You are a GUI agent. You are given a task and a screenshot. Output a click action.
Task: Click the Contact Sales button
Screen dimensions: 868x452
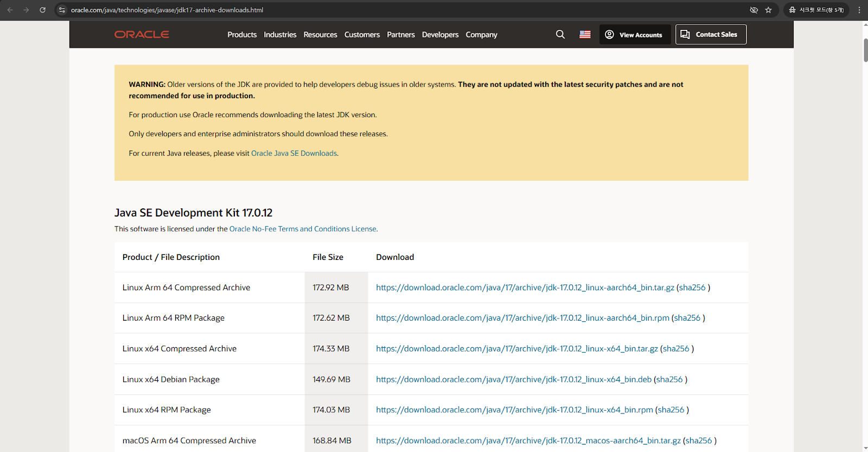pyautogui.click(x=711, y=34)
